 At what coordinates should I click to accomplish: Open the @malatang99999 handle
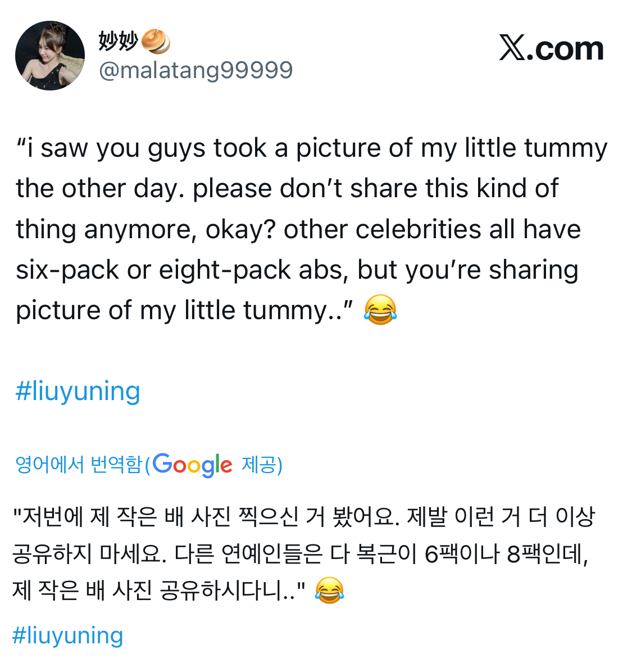195,71
